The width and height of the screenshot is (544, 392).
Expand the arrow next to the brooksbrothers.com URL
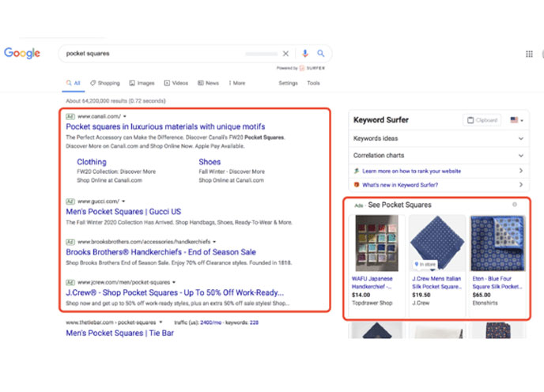coord(214,242)
